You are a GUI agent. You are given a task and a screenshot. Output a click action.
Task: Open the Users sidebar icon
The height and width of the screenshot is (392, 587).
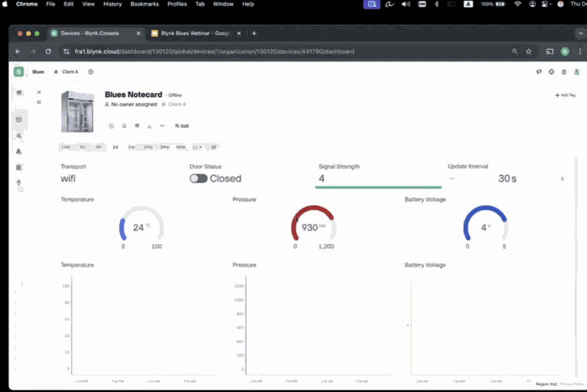(19, 151)
